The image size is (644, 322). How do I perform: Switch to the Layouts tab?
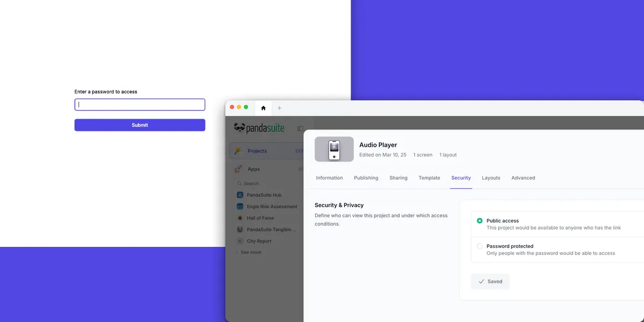[x=491, y=178]
